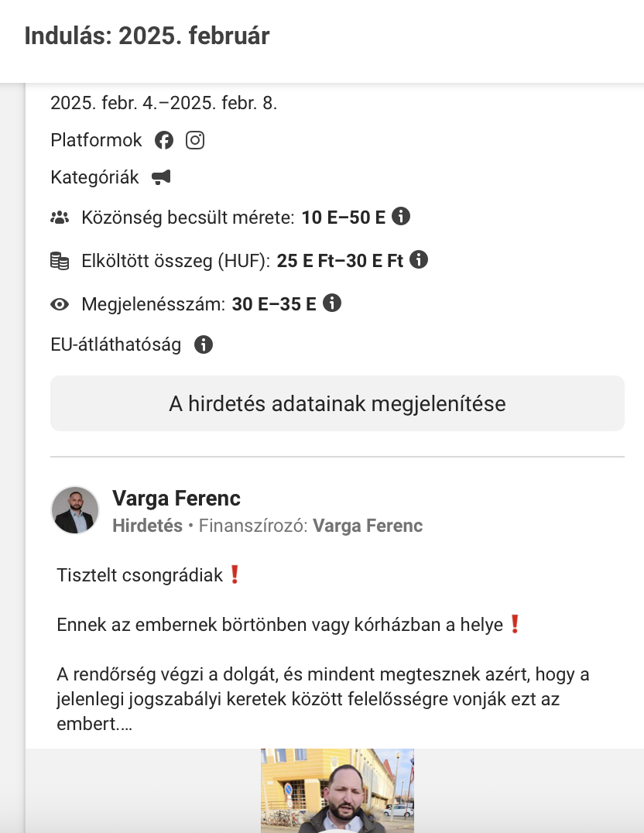
Task: Click the coins icon by Elköltött összeg
Action: pyautogui.click(x=60, y=261)
